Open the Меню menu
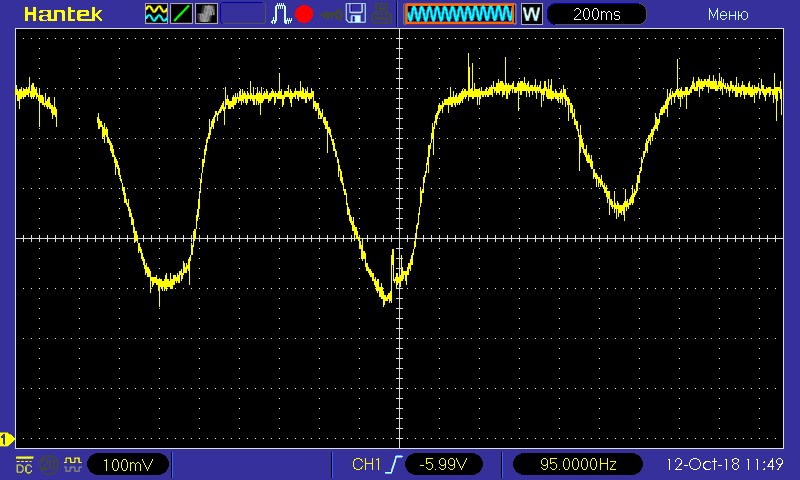Viewport: 800px width, 480px height. (727, 14)
